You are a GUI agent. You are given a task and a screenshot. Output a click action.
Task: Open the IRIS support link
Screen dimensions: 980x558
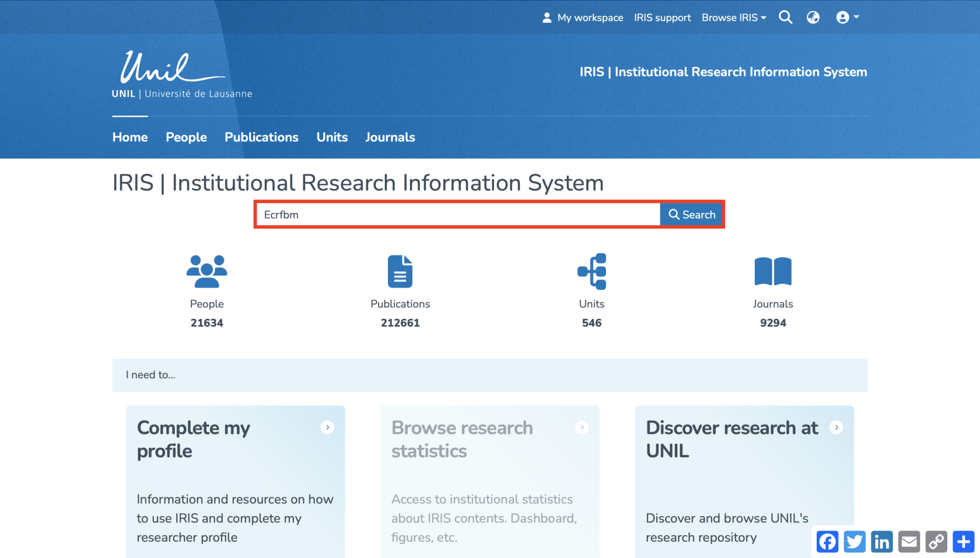click(662, 17)
